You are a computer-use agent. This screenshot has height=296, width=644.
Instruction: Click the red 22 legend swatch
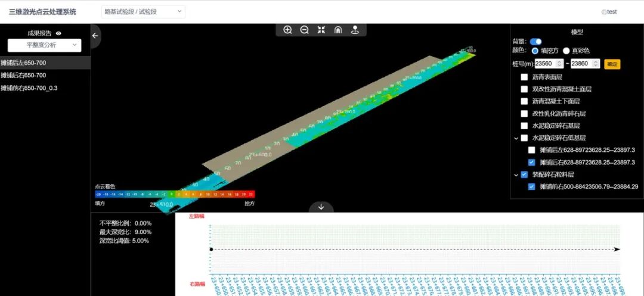click(x=251, y=194)
